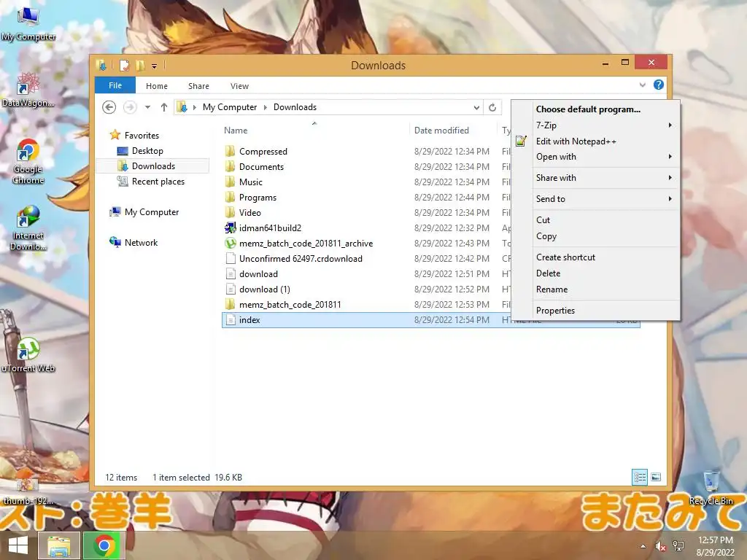Open the Windows Start button

pos(18,545)
